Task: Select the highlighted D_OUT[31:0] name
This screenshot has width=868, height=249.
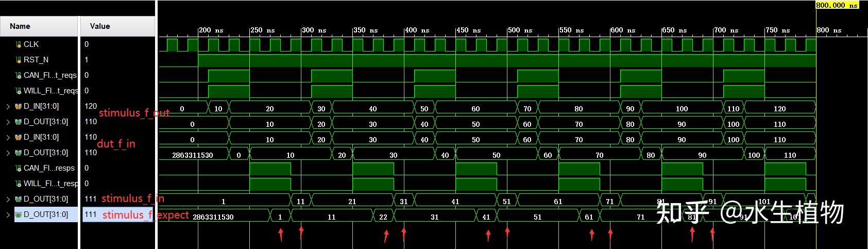Action: coord(46,214)
